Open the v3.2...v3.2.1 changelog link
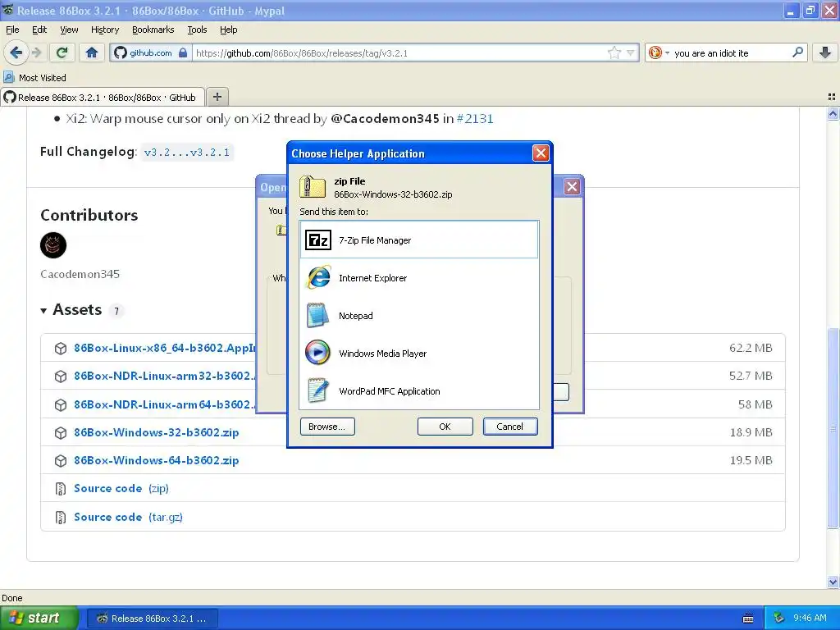The height and width of the screenshot is (630, 840). 187,152
